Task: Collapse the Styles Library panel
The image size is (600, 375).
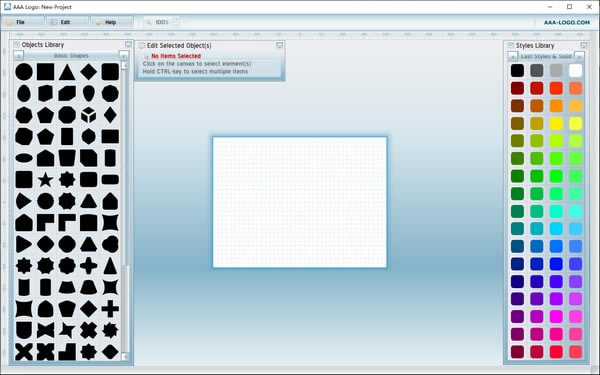Action: tap(584, 45)
